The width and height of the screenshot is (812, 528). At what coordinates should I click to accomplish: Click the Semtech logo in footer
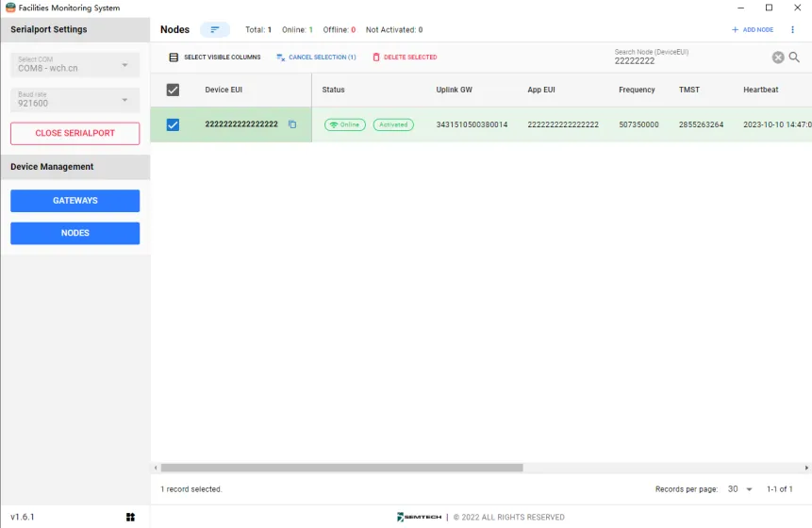(419, 517)
